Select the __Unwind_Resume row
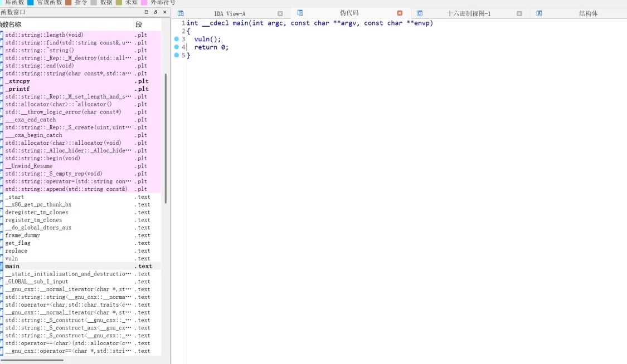 [x=81, y=166]
